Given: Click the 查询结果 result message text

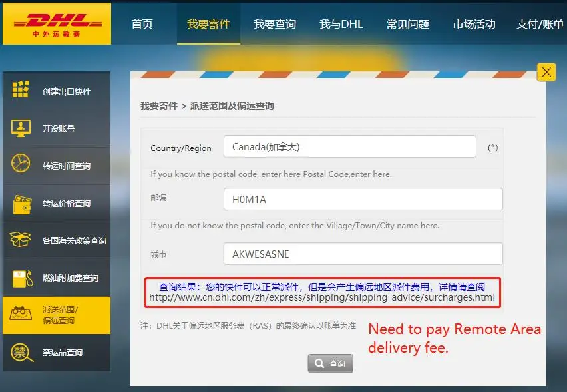Looking at the screenshot, I should tap(322, 287).
